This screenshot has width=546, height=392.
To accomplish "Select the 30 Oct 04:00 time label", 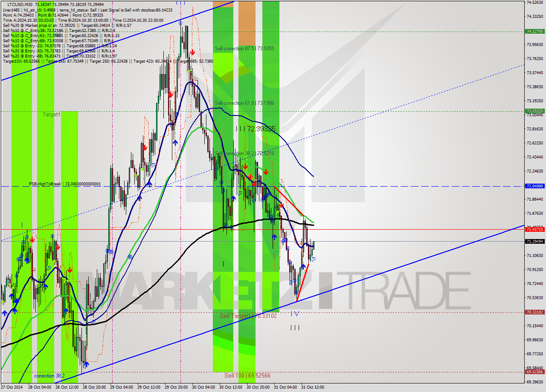I will (203, 387).
